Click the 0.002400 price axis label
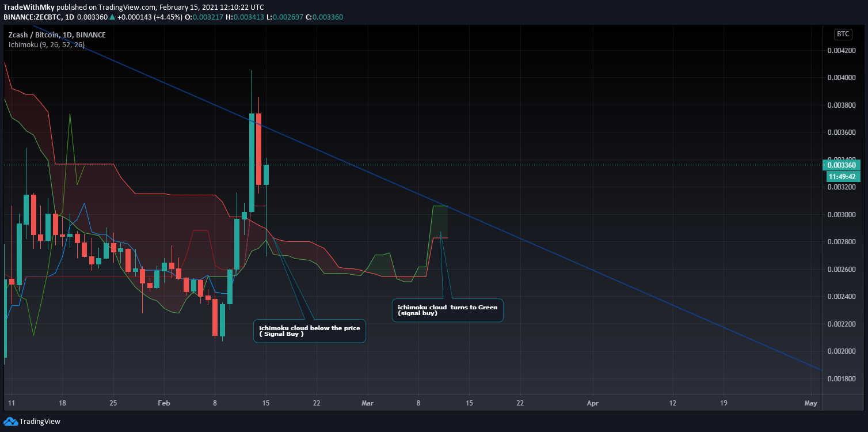Image resolution: width=868 pixels, height=432 pixels. pos(841,297)
